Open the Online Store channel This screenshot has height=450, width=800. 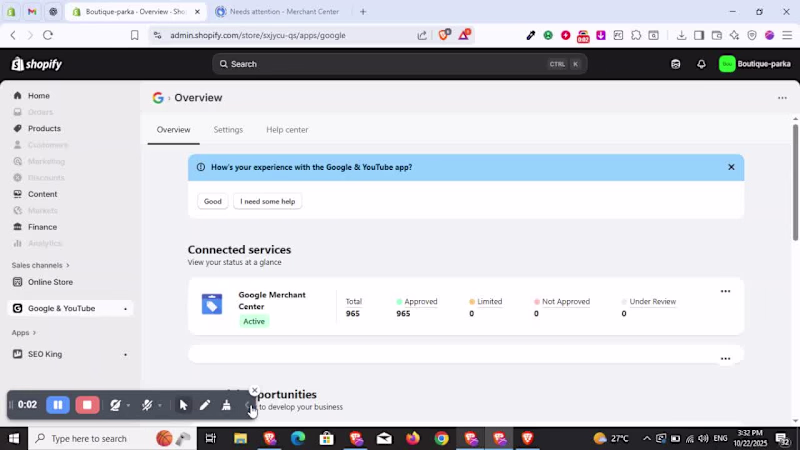point(50,282)
